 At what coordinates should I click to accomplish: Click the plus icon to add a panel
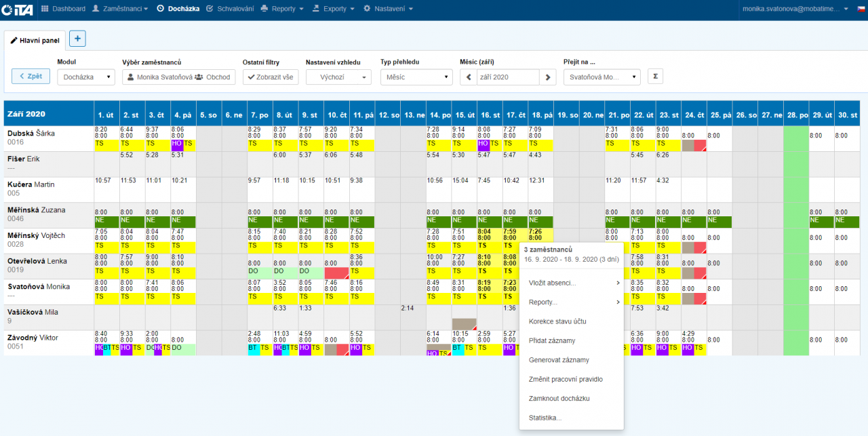tap(77, 39)
